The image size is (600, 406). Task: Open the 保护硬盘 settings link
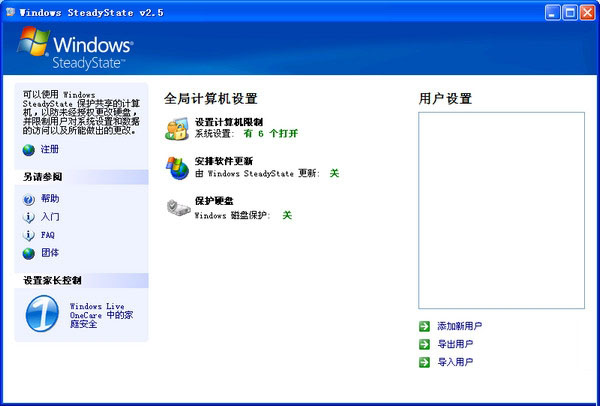pos(214,200)
